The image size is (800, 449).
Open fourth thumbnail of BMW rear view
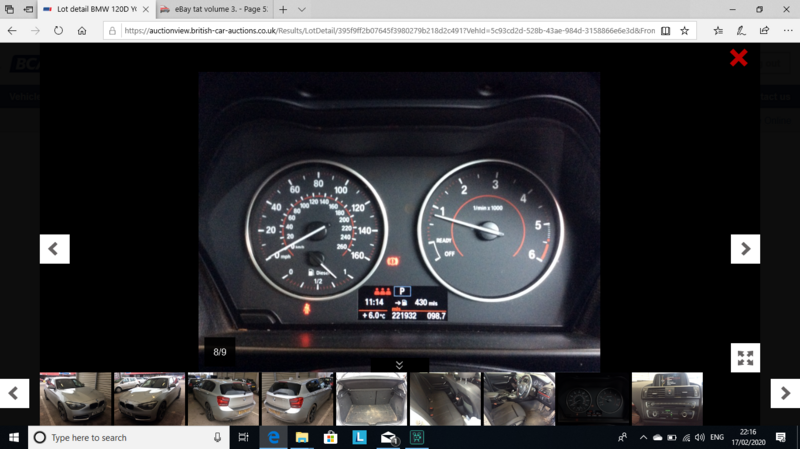coord(297,398)
